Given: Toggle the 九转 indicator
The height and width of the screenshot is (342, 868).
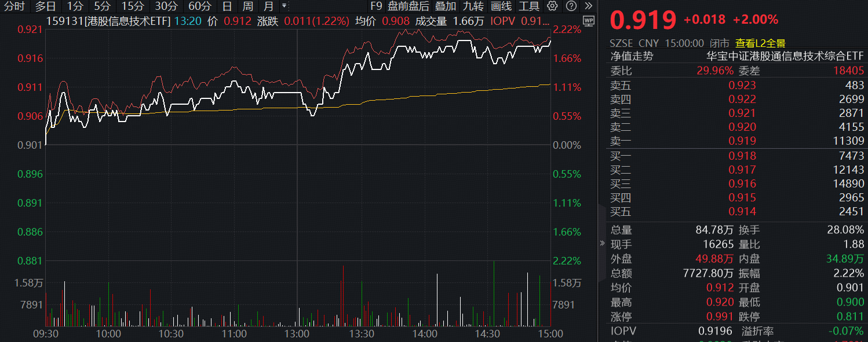Looking at the screenshot, I should (x=473, y=6).
